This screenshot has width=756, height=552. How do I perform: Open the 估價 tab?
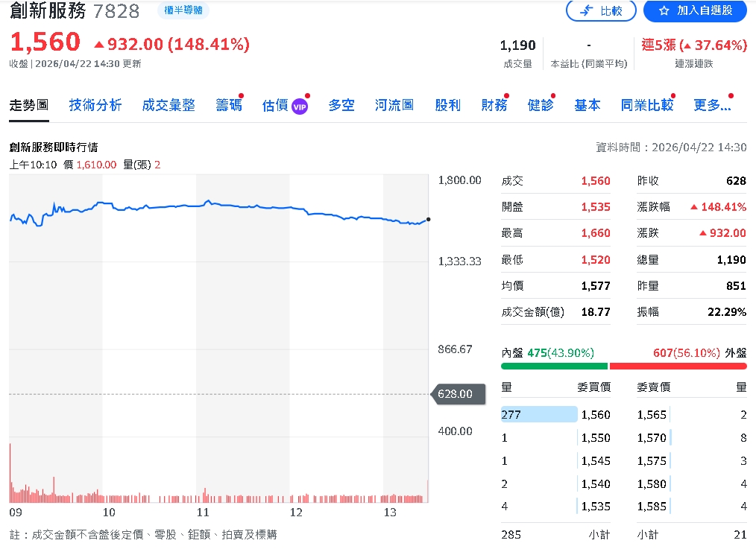tap(274, 105)
